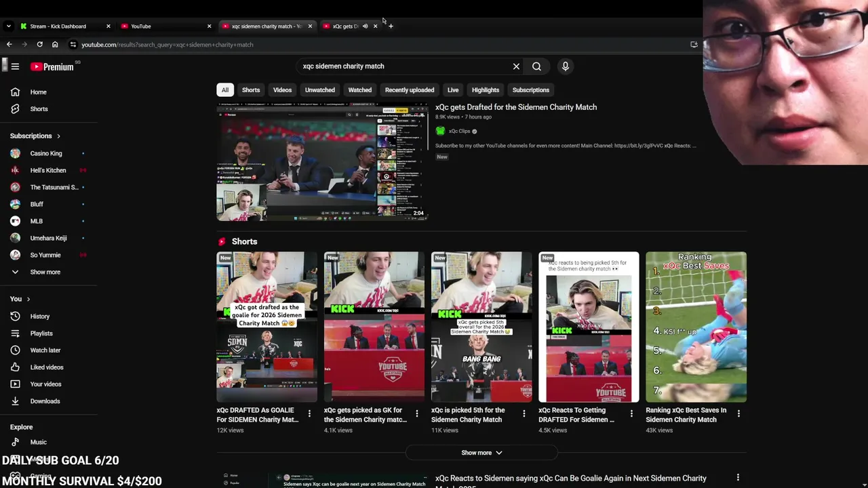Screen dimensions: 868x488
Task: Open Hell's Kitchen channel subscription
Action: pyautogui.click(x=49, y=170)
